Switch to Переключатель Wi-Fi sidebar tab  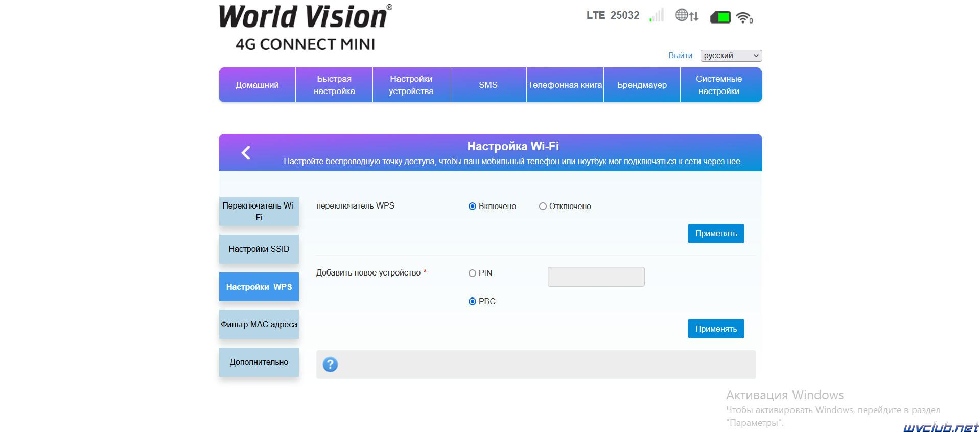pos(259,212)
